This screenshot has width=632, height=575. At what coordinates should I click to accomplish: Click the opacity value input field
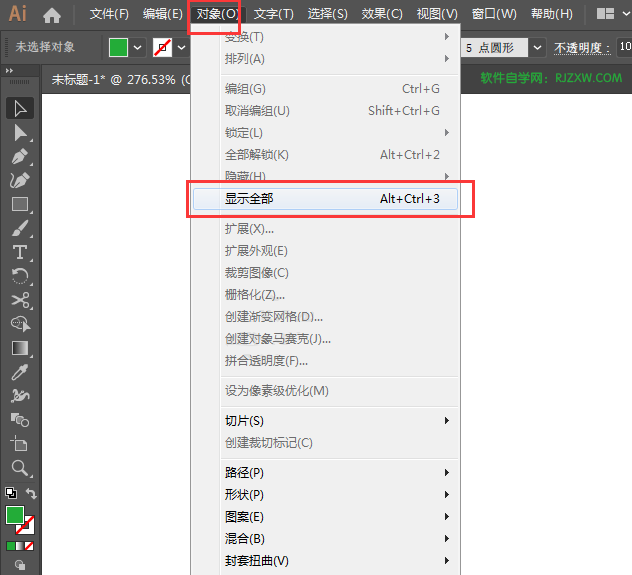pos(624,47)
